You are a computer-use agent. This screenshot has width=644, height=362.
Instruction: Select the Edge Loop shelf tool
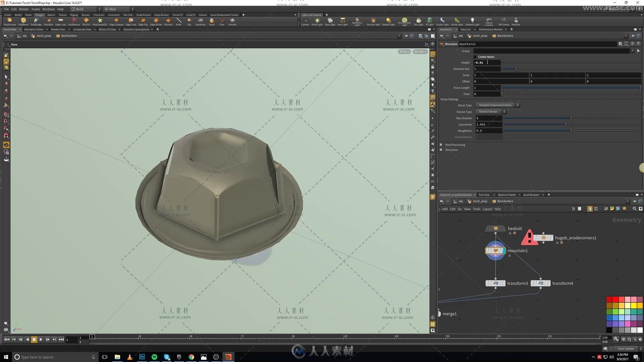(60, 22)
